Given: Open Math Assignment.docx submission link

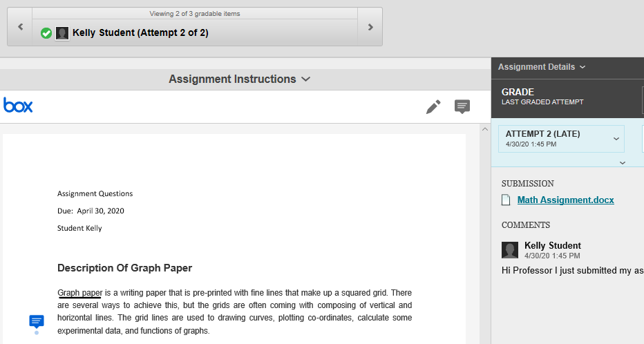Looking at the screenshot, I should click(565, 200).
